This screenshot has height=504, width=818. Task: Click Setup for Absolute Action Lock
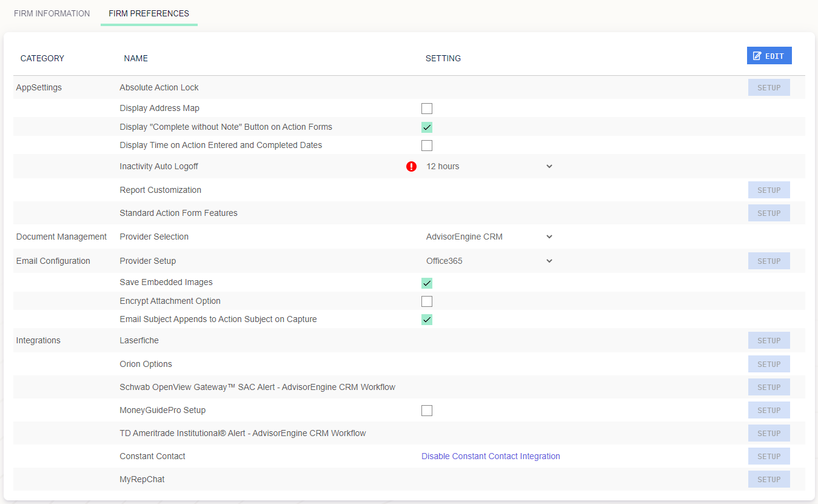click(769, 87)
